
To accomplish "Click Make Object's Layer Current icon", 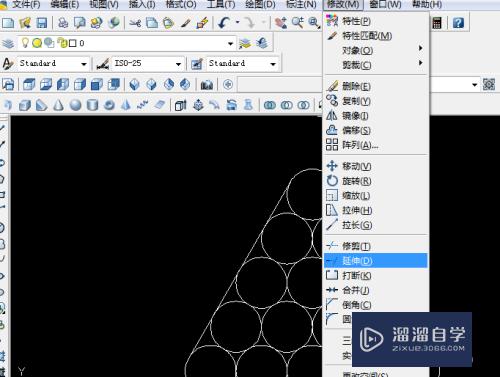I will (x=245, y=43).
